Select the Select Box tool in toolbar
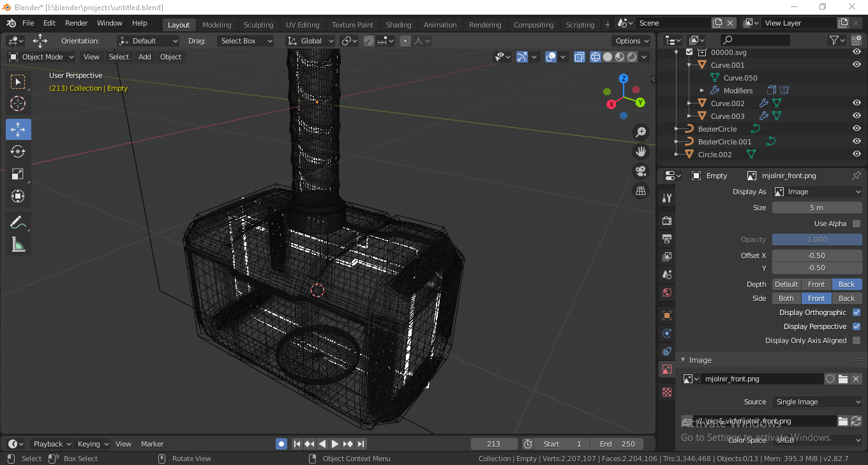 pos(19,82)
